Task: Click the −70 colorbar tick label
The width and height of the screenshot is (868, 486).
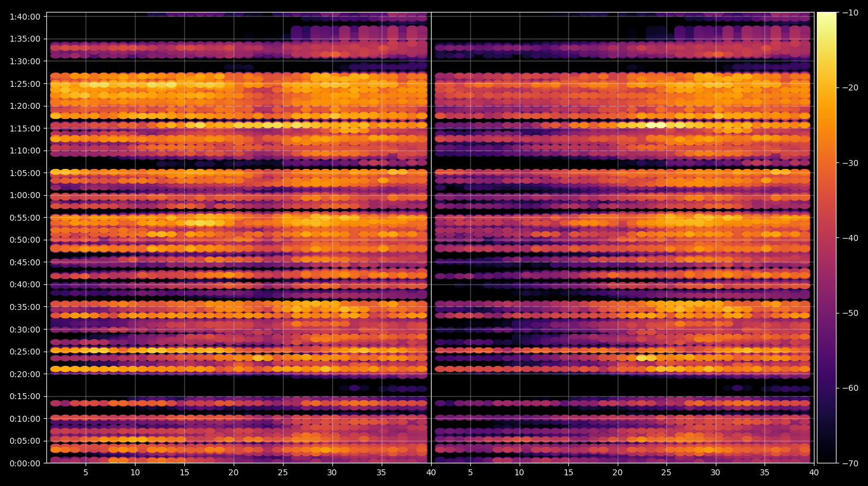Action: click(850, 463)
